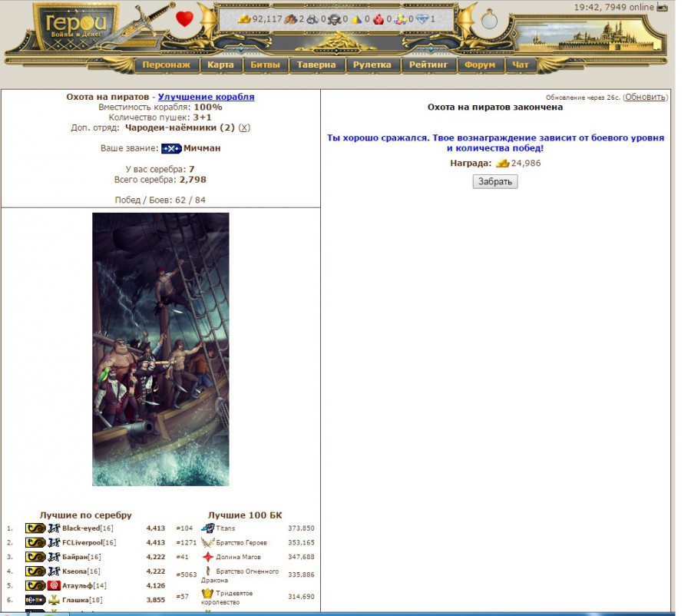The height and width of the screenshot is (616, 691).
Task: Click the Побед / Боев: 62 / 84 text
Action: point(160,200)
